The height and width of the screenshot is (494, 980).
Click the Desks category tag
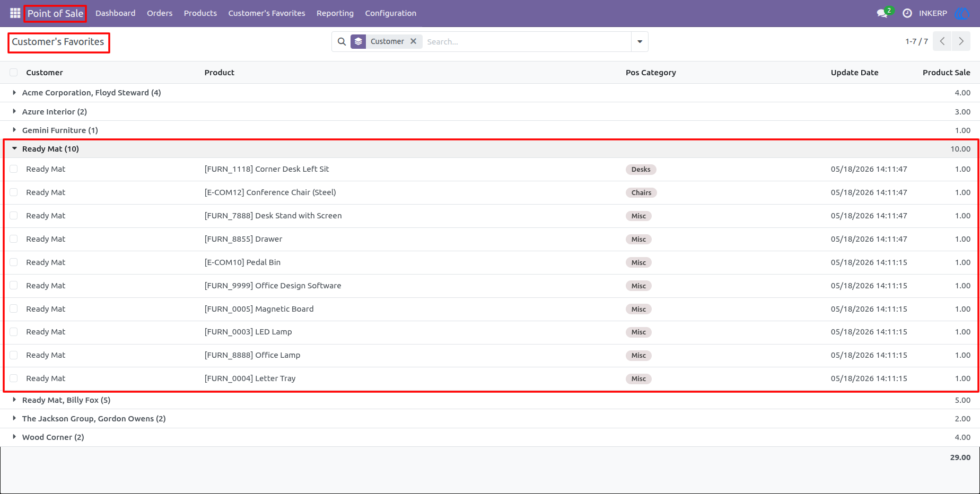(641, 170)
